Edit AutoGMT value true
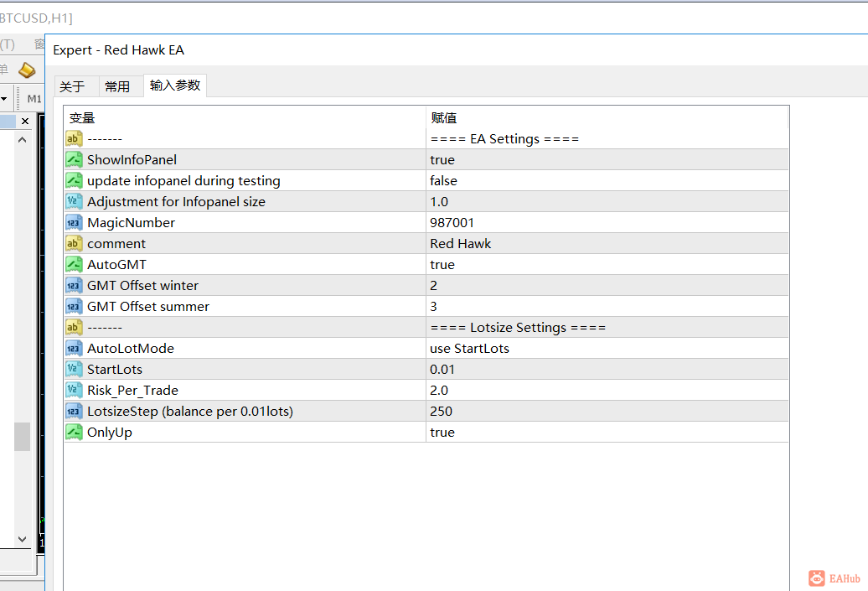Viewport: 868px width, 591px height. click(607, 265)
